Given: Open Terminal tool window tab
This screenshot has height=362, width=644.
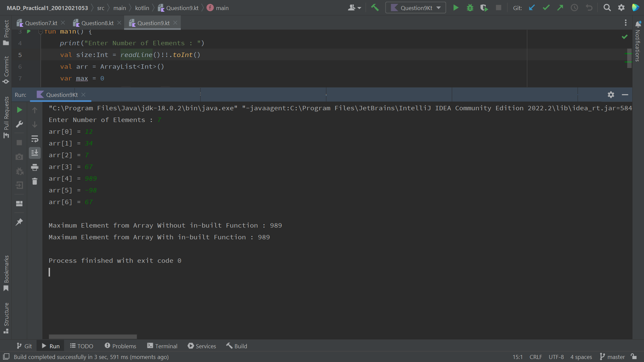Looking at the screenshot, I should pyautogui.click(x=162, y=346).
